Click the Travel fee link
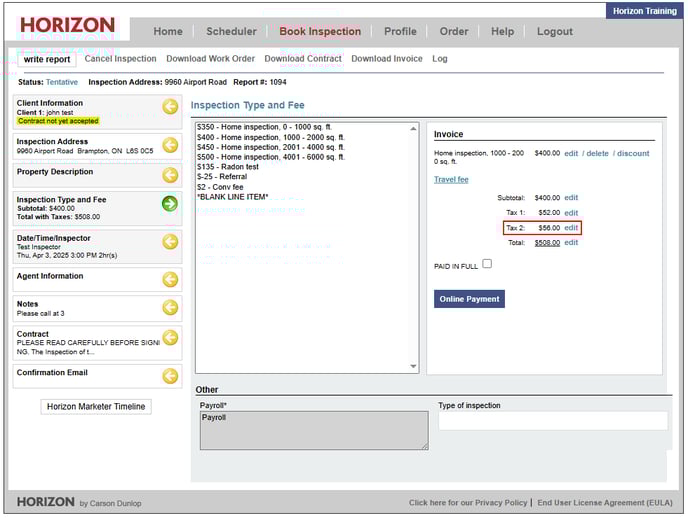The height and width of the screenshot is (518, 688). click(x=451, y=180)
